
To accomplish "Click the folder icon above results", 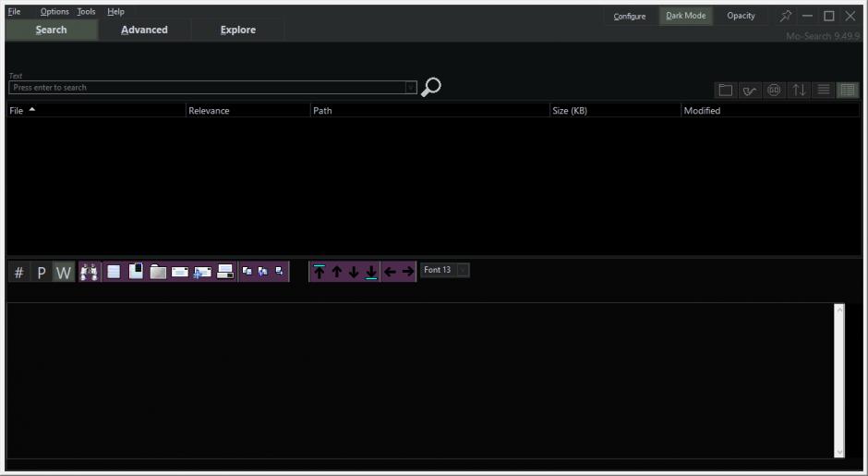I will click(725, 90).
